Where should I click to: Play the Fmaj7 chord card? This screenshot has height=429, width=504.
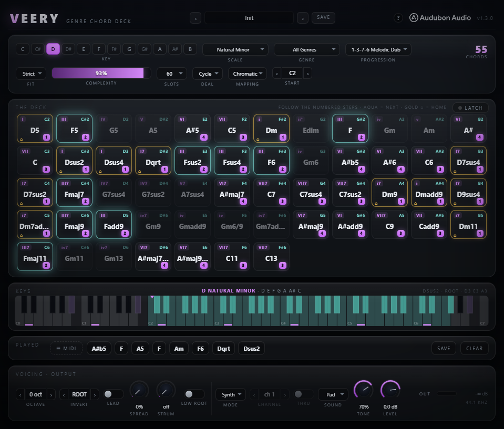(x=74, y=192)
